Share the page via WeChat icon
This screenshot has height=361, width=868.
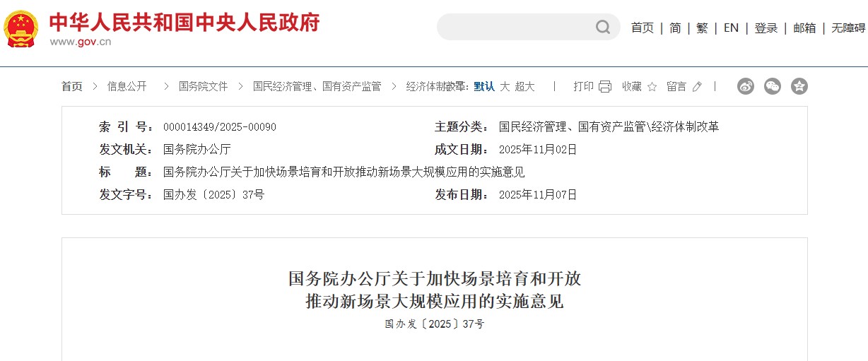click(x=773, y=86)
